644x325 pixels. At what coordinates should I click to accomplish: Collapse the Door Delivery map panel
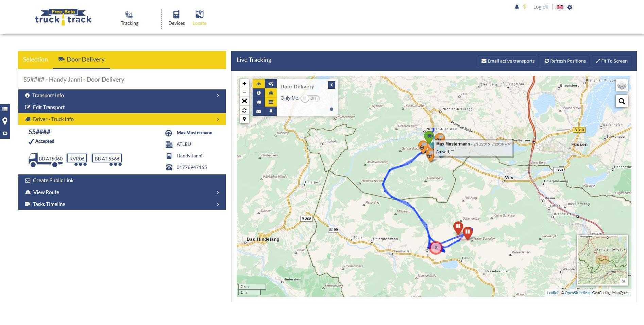[332, 85]
